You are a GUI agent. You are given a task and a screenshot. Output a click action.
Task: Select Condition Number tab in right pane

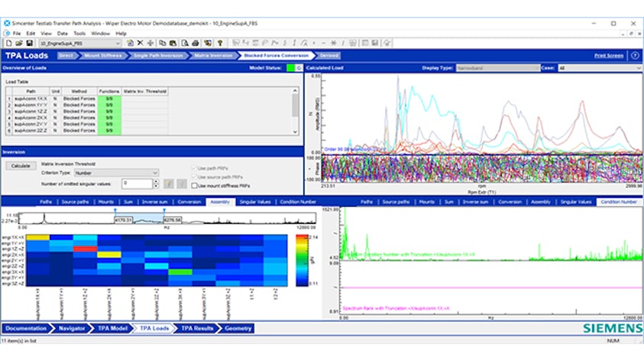click(x=619, y=202)
